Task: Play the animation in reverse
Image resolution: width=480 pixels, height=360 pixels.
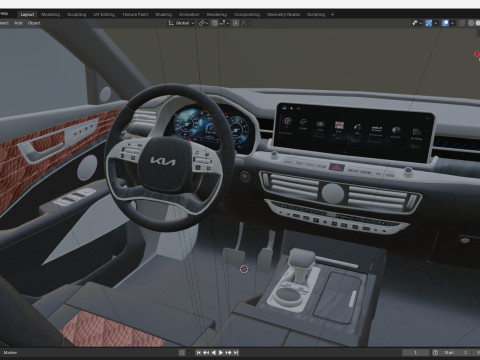Action: 214,352
